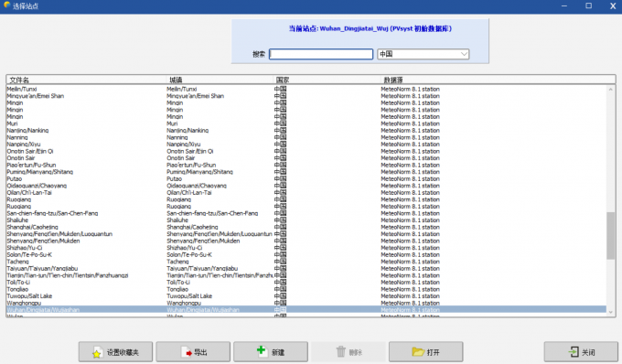
Task: Select the Solon/Te-Po-Su-K row
Action: coord(306,254)
